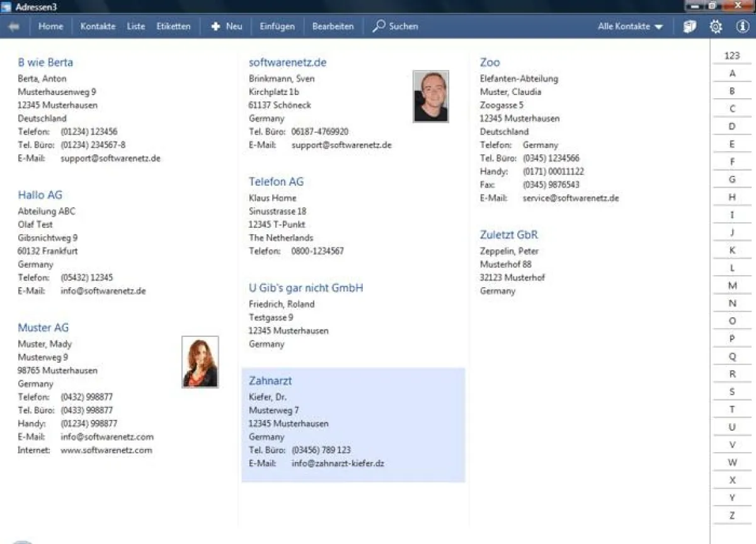The width and height of the screenshot is (756, 544).
Task: Open the Etiketten section
Action: click(173, 26)
